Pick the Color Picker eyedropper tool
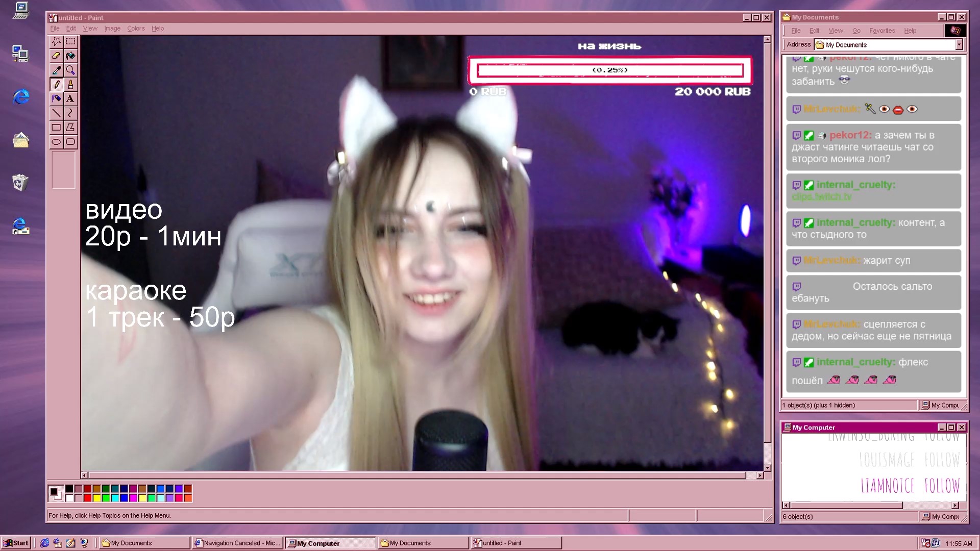The height and width of the screenshot is (551, 980). pos(56,70)
